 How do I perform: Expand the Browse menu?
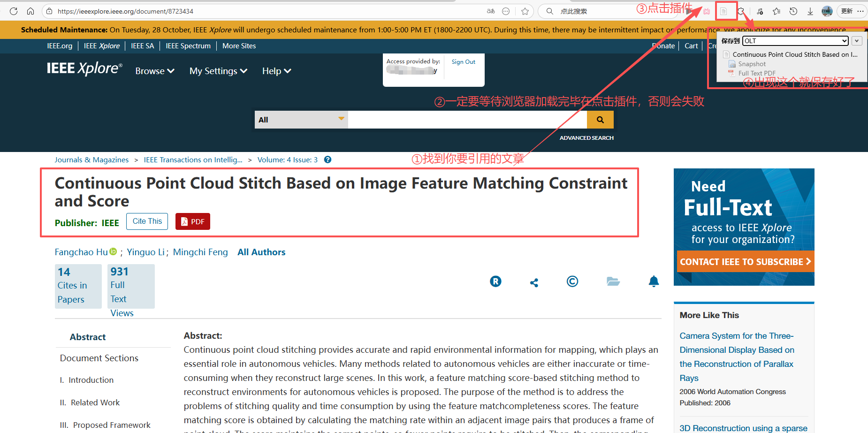click(x=155, y=71)
